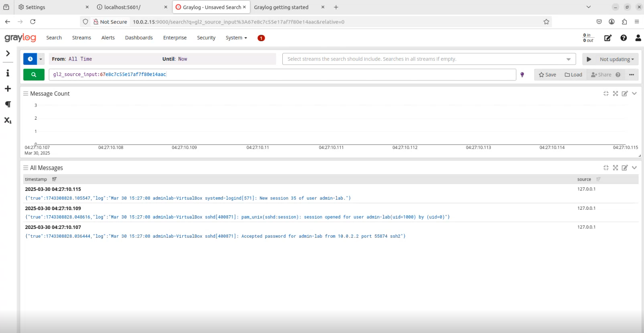Viewport: 644px width, 333px height.
Task: Focus the Message Count widget icon
Action: click(x=606, y=94)
